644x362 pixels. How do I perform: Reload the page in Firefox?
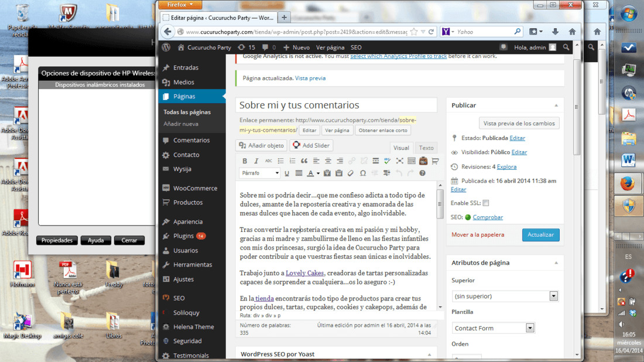pyautogui.click(x=431, y=32)
